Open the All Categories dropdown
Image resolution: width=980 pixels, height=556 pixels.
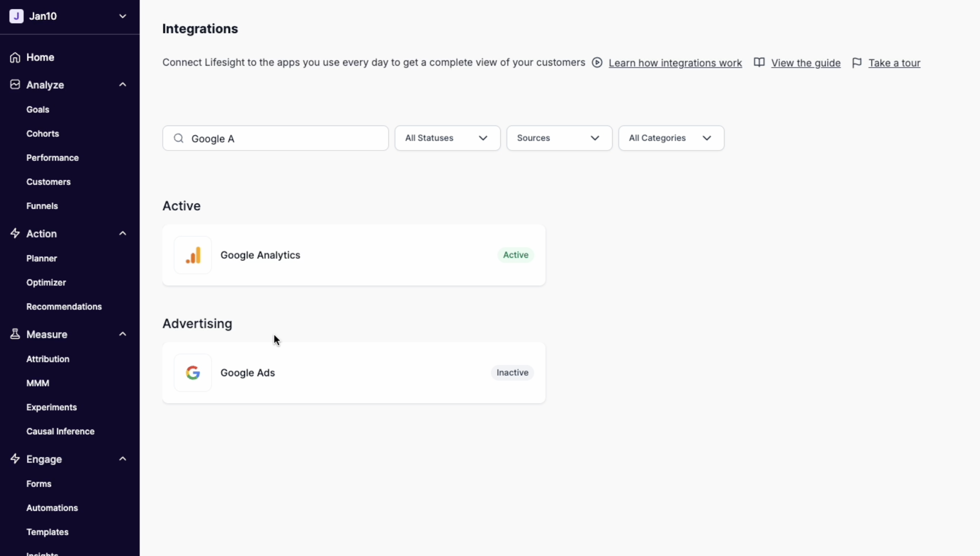pos(671,138)
